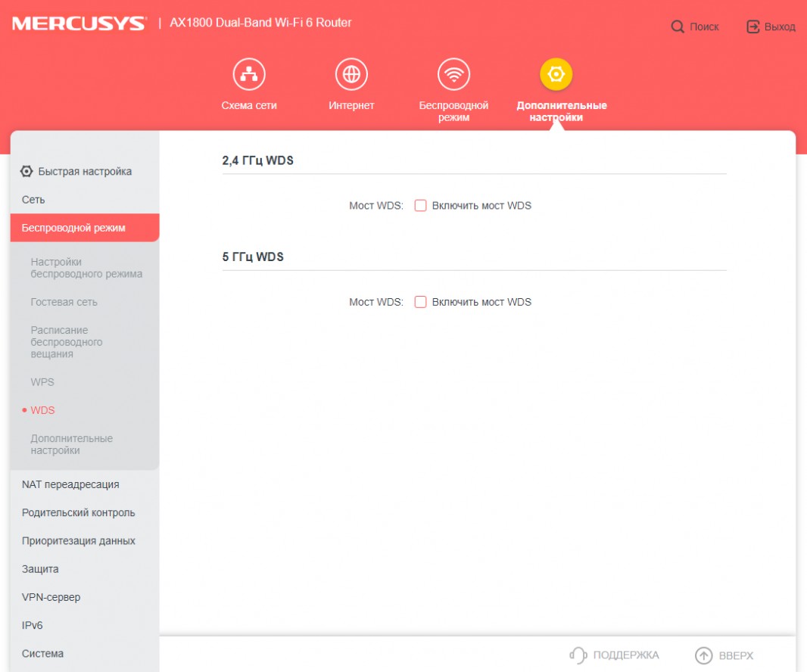Image resolution: width=807 pixels, height=672 pixels.
Task: Click the ВВЕРХ up-arrow icon
Action: click(x=703, y=655)
